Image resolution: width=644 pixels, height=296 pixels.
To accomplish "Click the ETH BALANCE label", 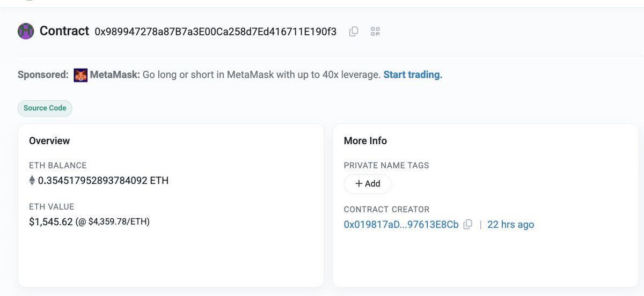I will (x=58, y=165).
